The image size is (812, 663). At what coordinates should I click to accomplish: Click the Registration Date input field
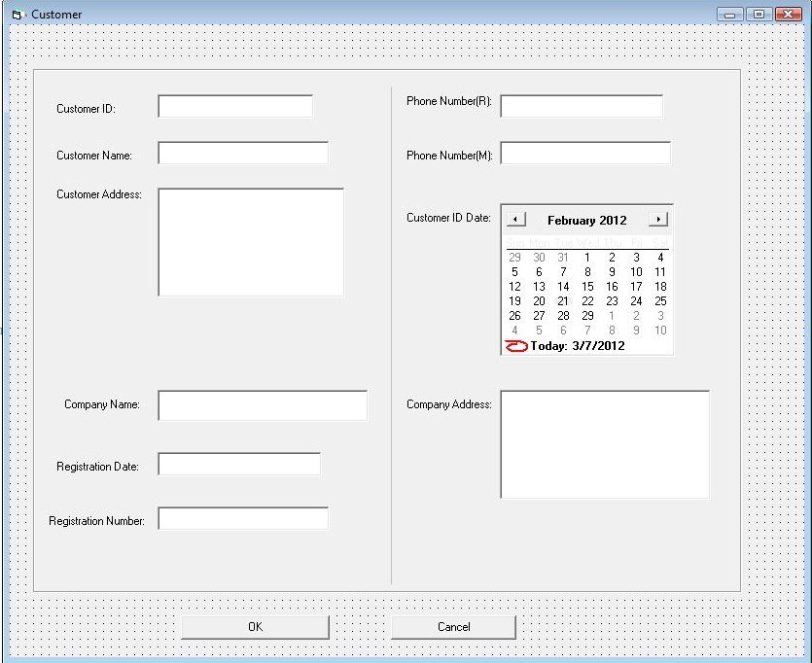(x=239, y=464)
